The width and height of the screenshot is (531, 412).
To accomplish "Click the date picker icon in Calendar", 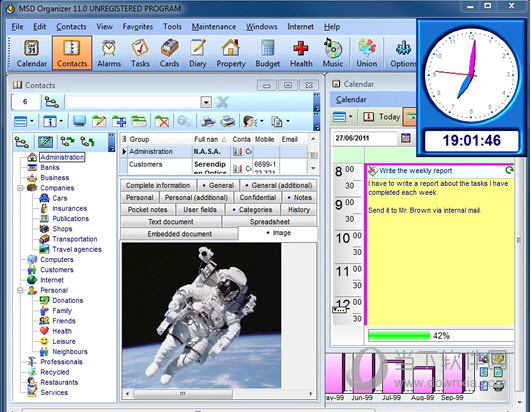I will pos(406,138).
